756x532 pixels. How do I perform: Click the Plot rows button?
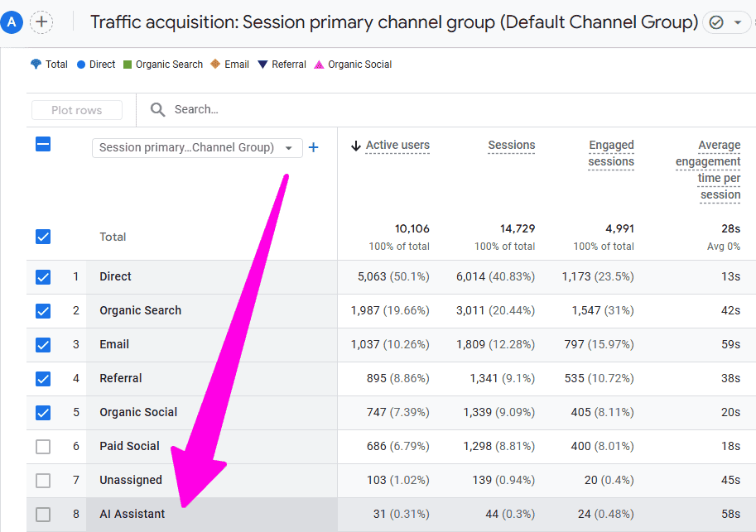coord(77,110)
